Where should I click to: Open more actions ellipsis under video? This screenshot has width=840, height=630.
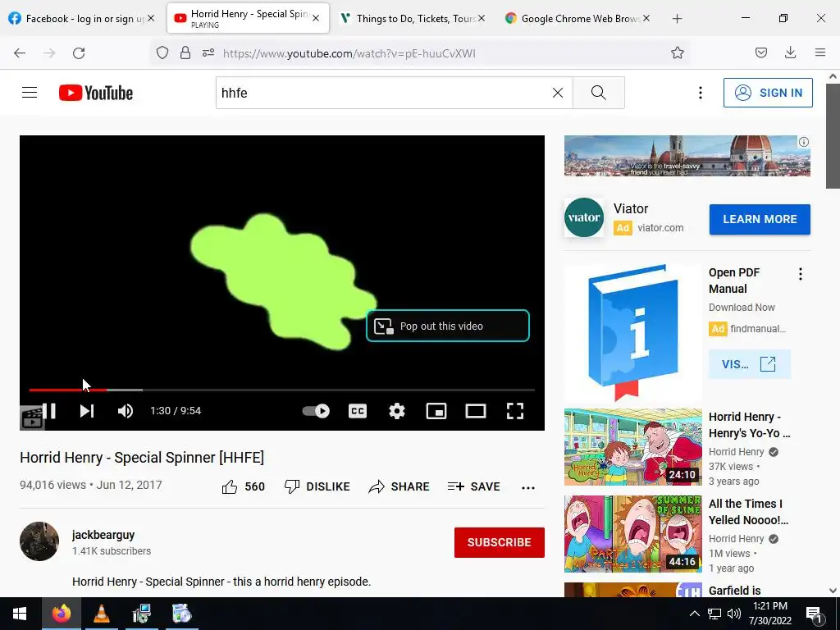528,487
